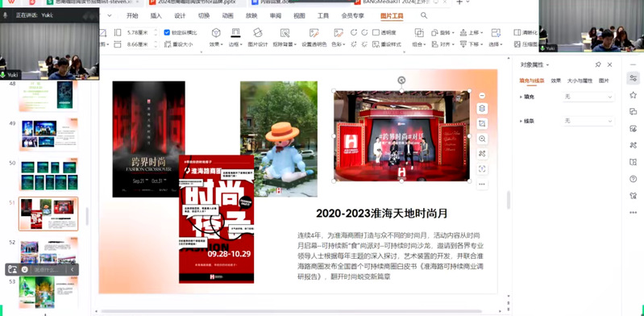Select the 大小与属性 panel tab

coord(580,81)
